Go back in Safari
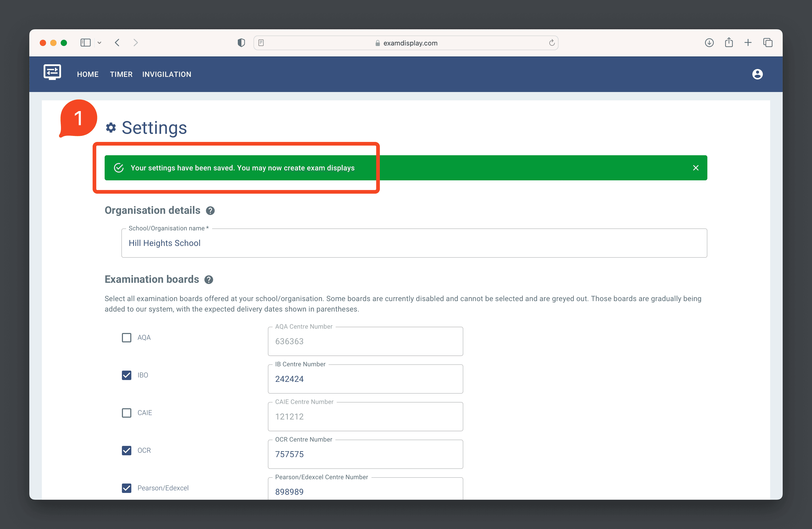The width and height of the screenshot is (812, 529). pyautogui.click(x=117, y=43)
